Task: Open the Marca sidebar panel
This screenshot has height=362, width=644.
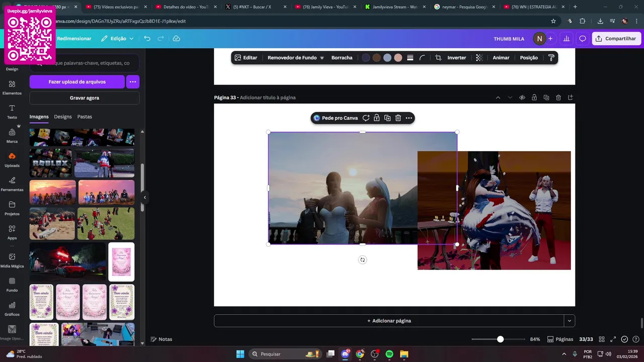Action: 12,136
